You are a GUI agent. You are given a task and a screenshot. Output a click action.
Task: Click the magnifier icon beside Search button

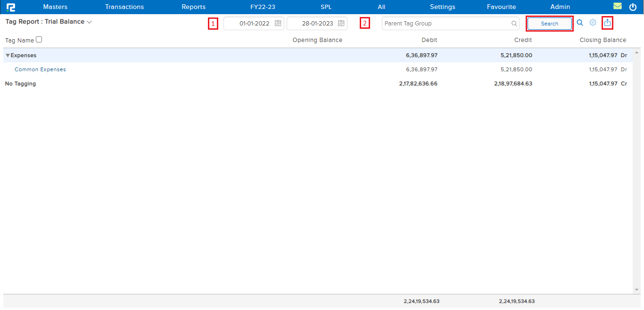coord(580,23)
